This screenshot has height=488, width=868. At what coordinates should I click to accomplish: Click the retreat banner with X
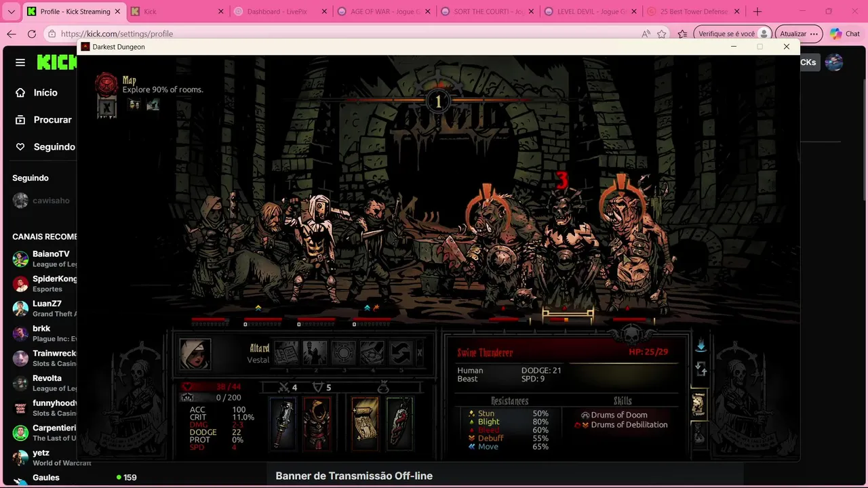(x=106, y=107)
